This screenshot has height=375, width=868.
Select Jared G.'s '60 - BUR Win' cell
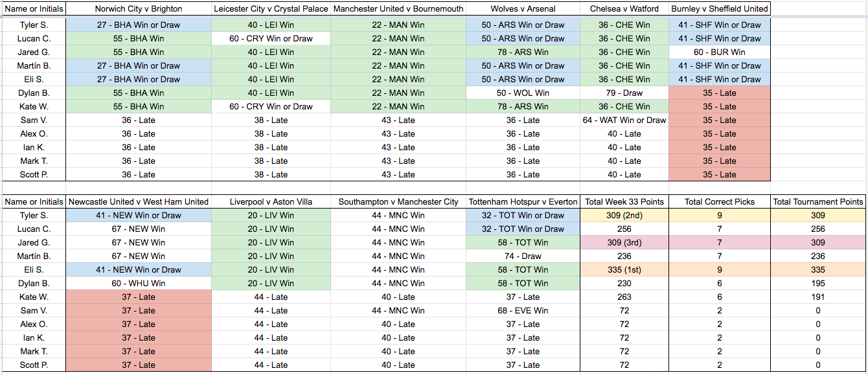tap(719, 52)
